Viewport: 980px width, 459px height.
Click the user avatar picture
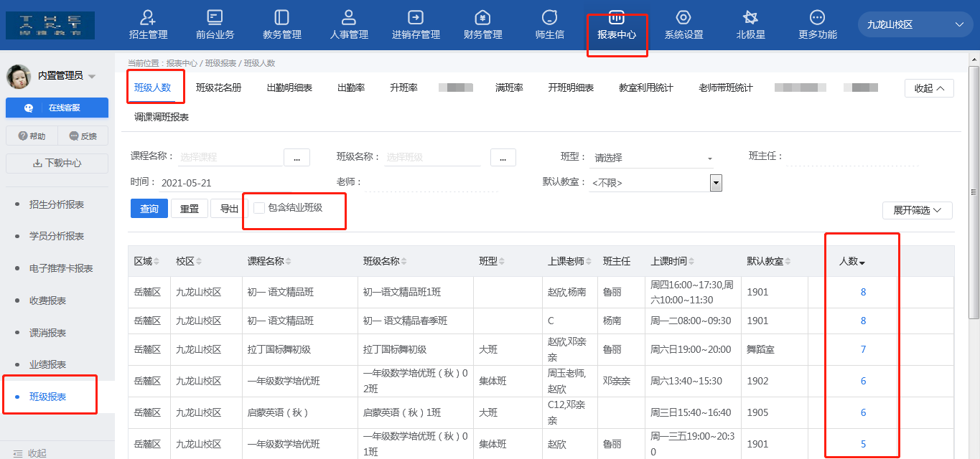18,76
